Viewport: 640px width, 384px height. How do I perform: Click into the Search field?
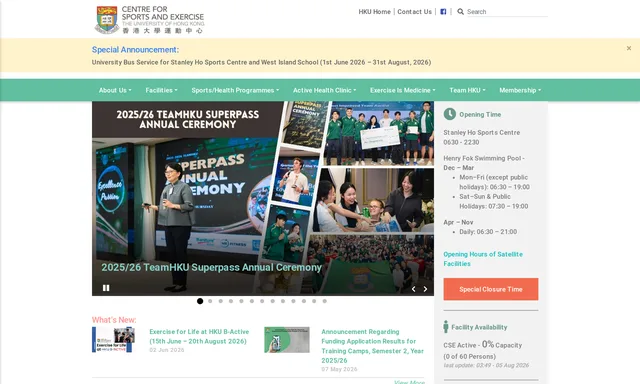coord(507,12)
